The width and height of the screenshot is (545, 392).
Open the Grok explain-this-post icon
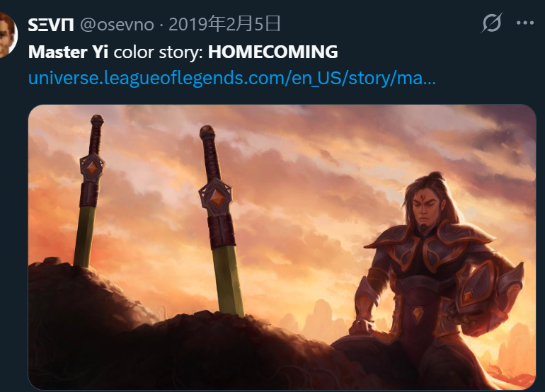[x=492, y=23]
